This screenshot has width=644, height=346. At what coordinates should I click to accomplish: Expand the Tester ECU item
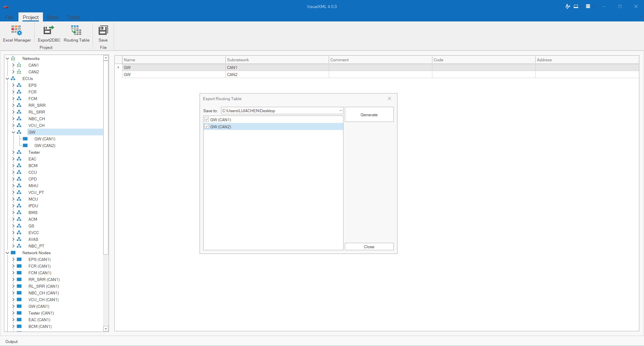tap(13, 152)
